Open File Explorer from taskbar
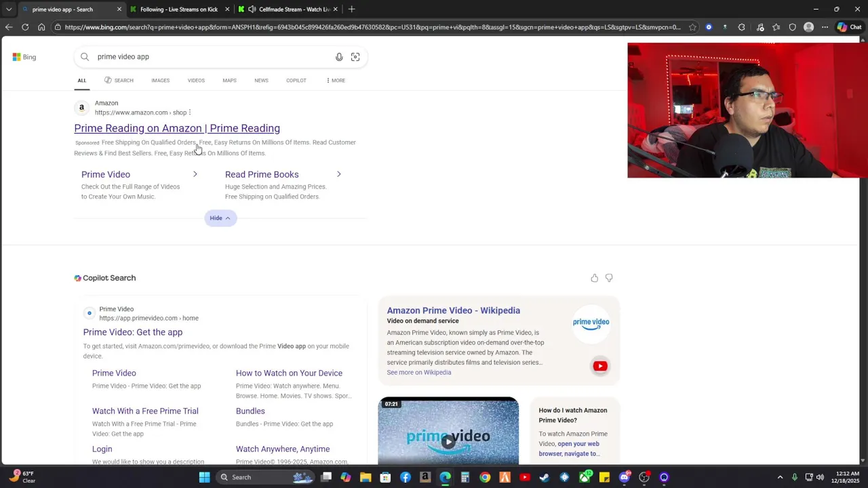 tap(366, 477)
